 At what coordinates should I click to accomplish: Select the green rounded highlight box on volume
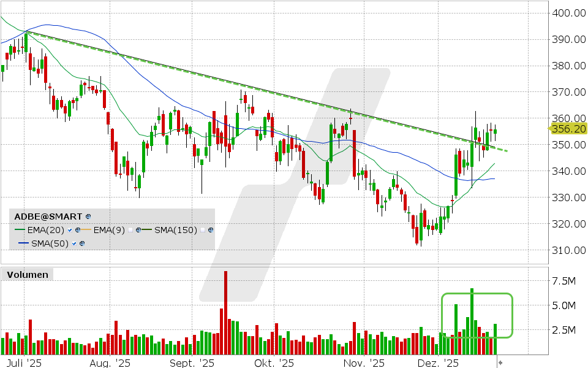[x=478, y=316]
